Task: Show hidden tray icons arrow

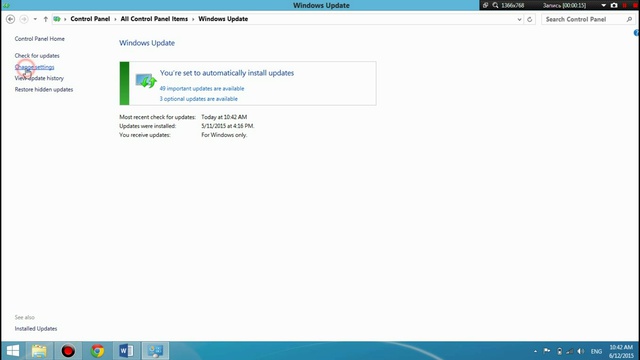Action: [536, 351]
